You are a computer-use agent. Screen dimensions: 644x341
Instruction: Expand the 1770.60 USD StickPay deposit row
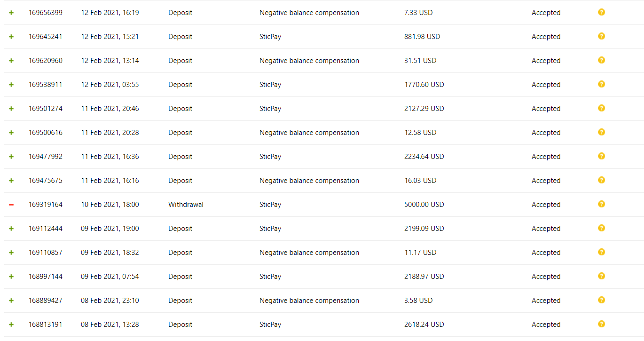coord(11,85)
